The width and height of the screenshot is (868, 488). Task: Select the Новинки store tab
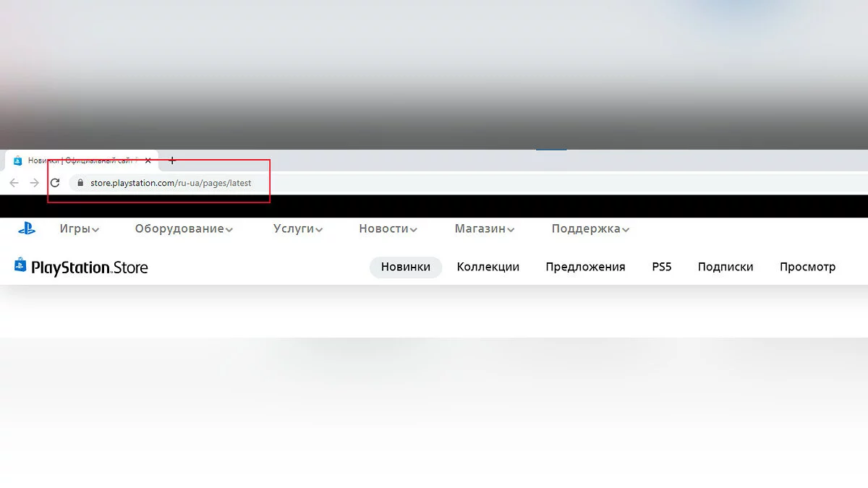click(406, 267)
